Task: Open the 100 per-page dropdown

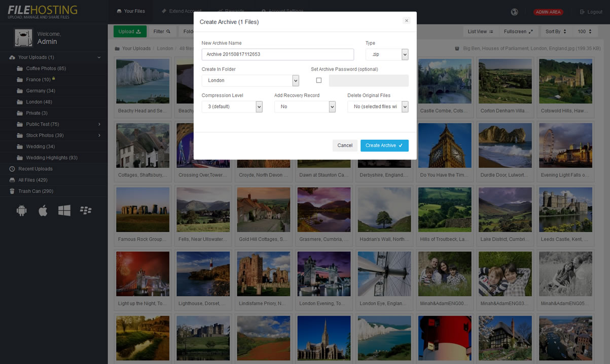Action: tap(586, 31)
